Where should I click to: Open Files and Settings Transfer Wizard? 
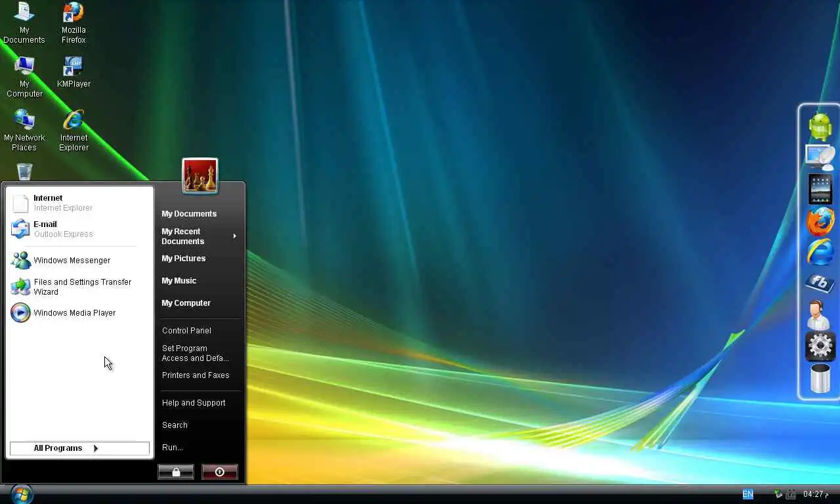click(x=79, y=287)
